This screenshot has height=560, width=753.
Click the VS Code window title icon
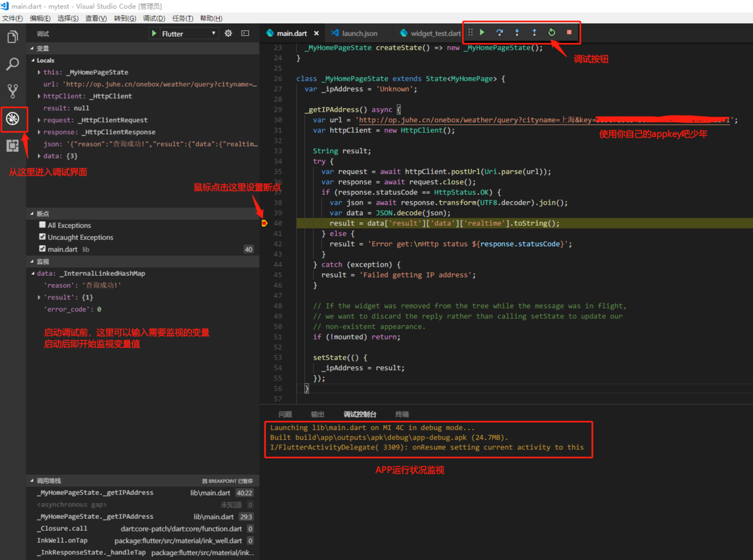tap(5, 5)
